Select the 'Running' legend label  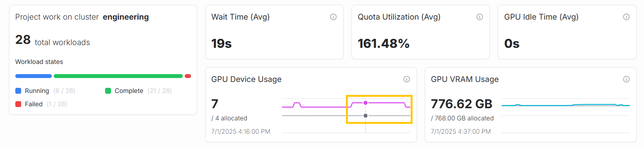(37, 91)
